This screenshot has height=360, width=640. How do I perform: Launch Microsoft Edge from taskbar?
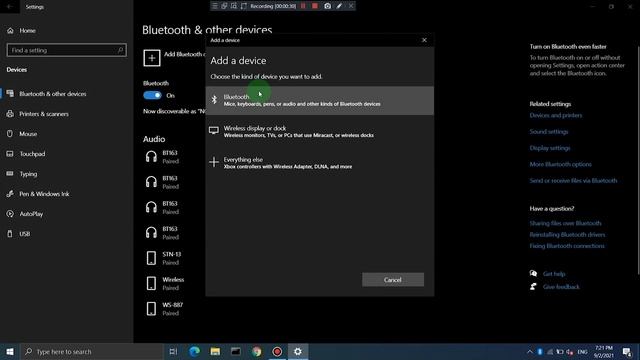[194, 351]
